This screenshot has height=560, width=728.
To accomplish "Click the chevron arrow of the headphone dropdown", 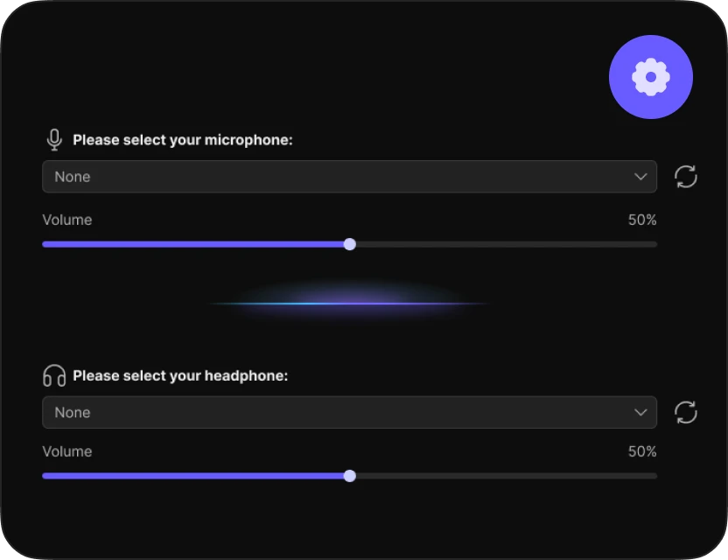I will coord(640,412).
